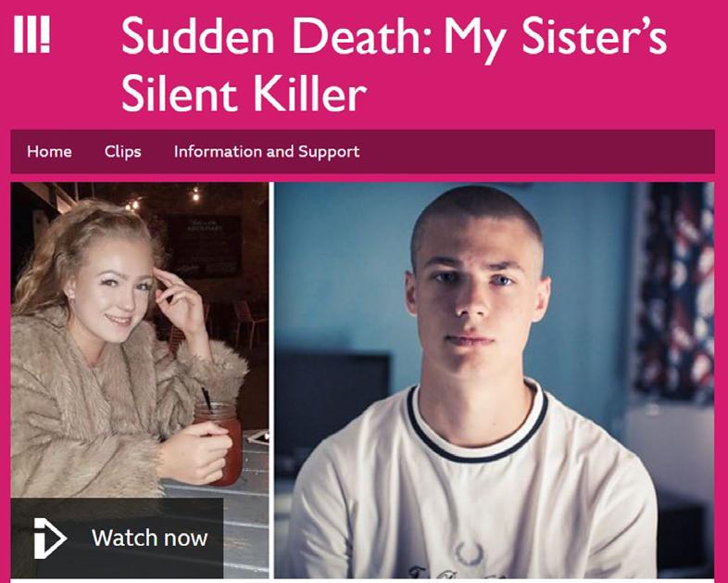Switch to the Clips tab
Screen dimensions: 728x583
122,151
